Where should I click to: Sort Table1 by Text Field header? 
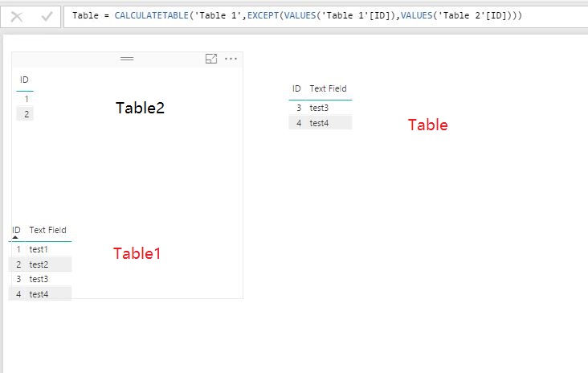click(x=47, y=230)
